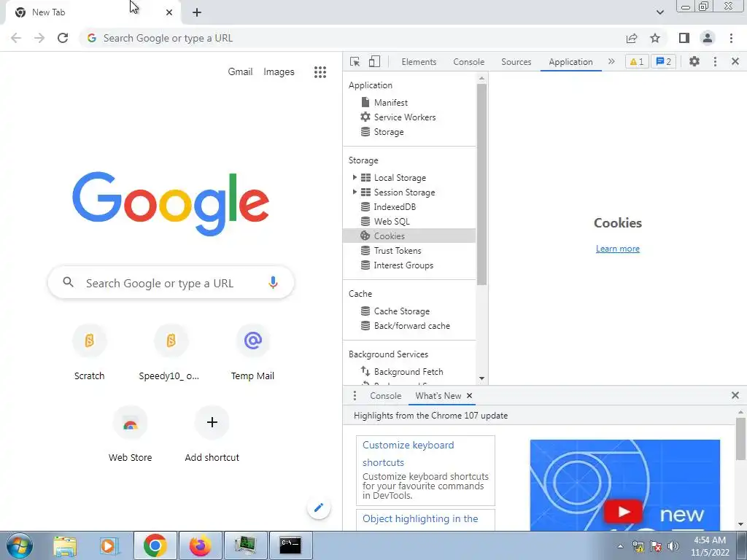Open Manifest in Application sidebar
The width and height of the screenshot is (747, 560).
point(391,102)
